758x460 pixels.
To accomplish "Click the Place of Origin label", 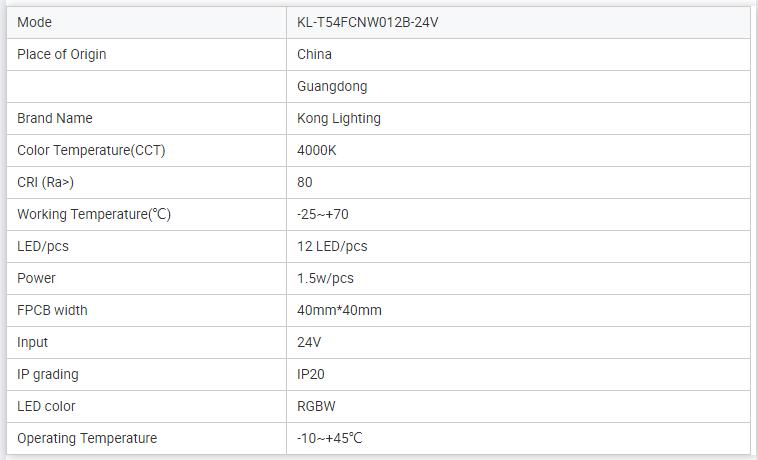I will point(61,54).
